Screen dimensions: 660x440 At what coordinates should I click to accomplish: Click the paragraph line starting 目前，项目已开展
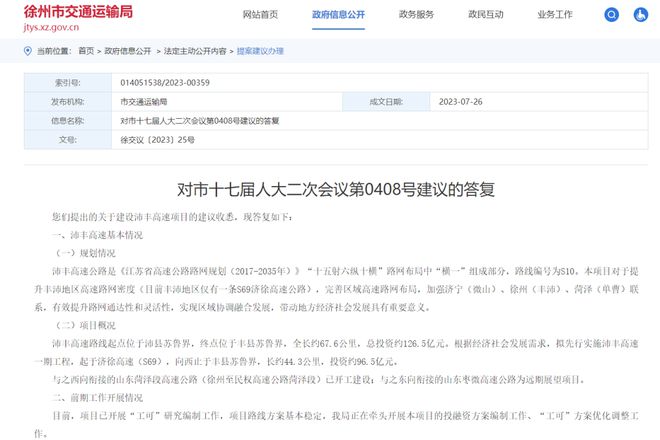point(345,416)
